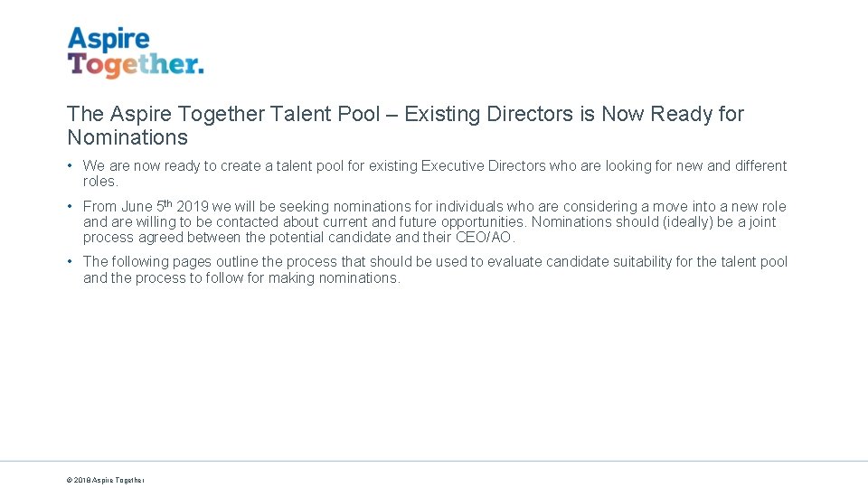The image size is (868, 488).
Task: Click "talent pool" at end of third bullet line
Action: coord(754,262)
